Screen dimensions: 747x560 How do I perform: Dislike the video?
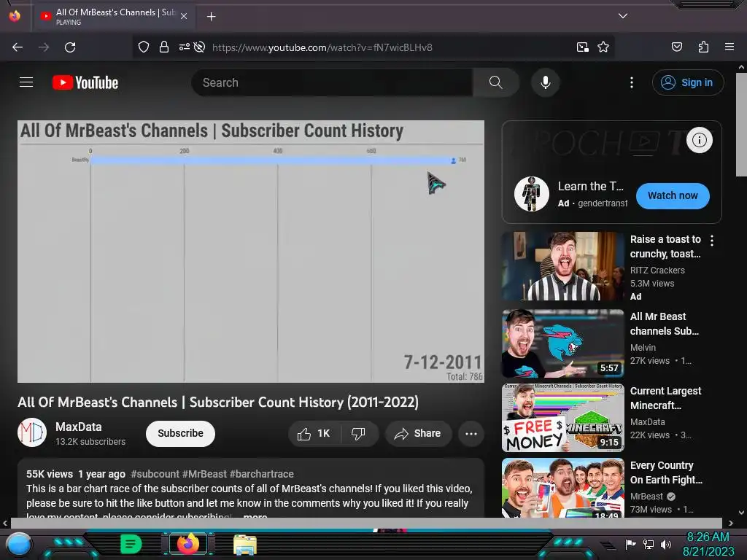coord(358,433)
